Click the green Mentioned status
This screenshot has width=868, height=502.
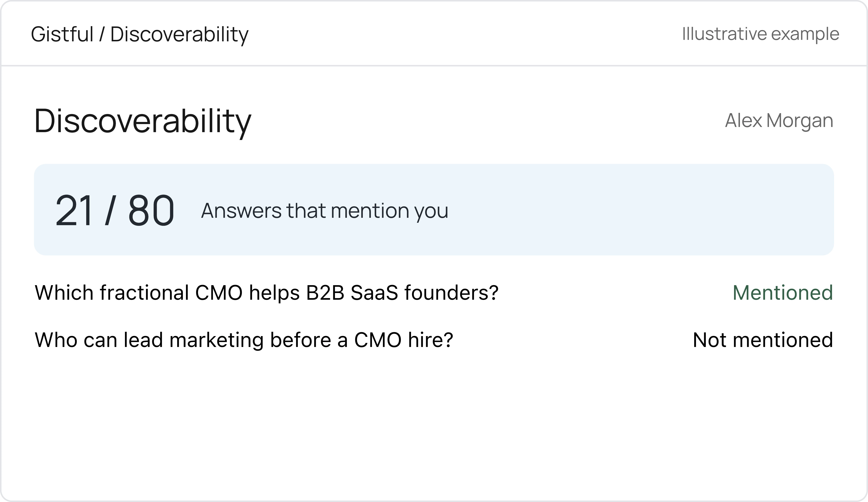tap(783, 293)
